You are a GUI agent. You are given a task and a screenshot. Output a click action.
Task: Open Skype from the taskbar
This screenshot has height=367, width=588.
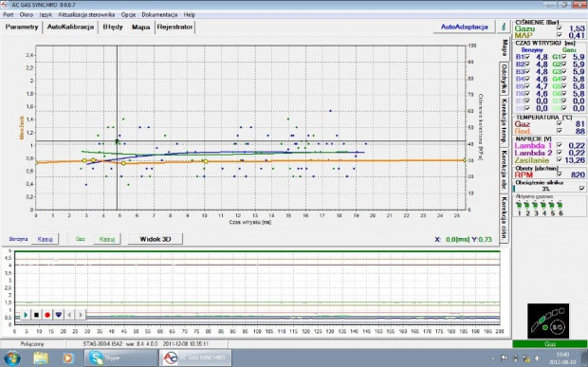(x=120, y=358)
